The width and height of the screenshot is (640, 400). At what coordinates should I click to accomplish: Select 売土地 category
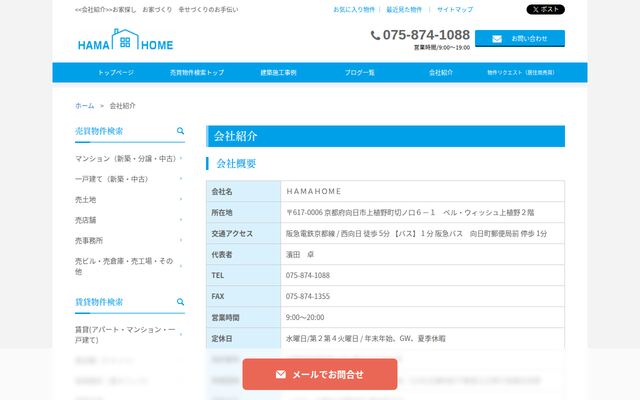pyautogui.click(x=85, y=200)
